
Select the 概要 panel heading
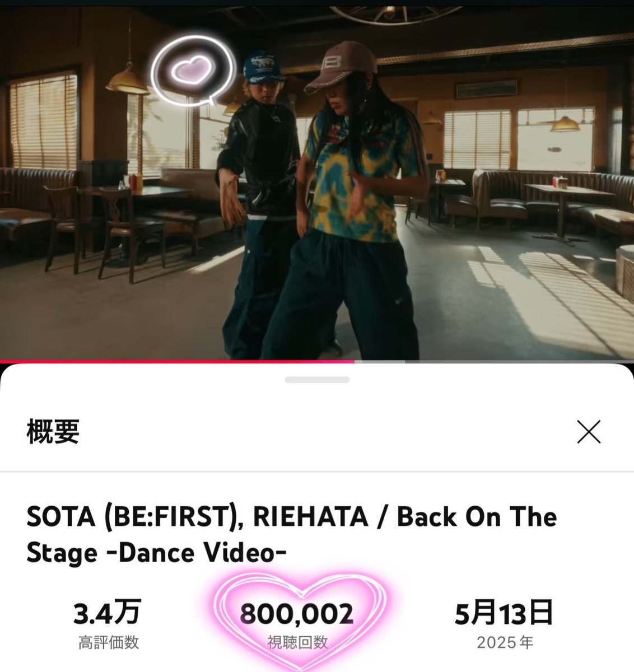(x=53, y=432)
